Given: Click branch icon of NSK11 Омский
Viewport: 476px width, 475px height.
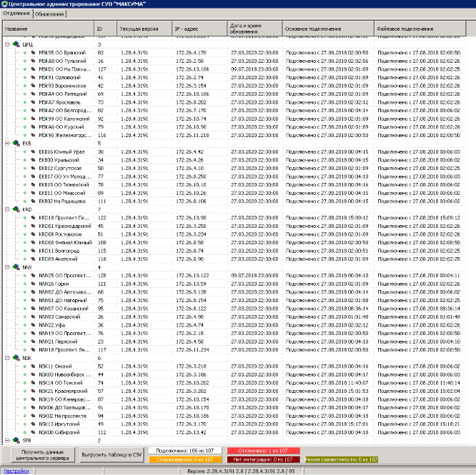Looking at the screenshot, I should [33, 366].
